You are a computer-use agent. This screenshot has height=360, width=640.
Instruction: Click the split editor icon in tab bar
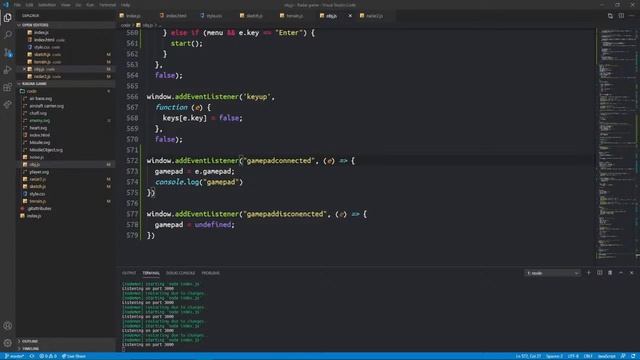(x=621, y=16)
